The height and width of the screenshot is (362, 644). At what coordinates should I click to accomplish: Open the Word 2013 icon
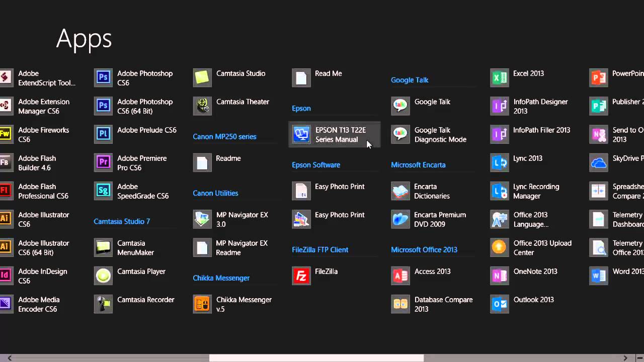tap(599, 276)
